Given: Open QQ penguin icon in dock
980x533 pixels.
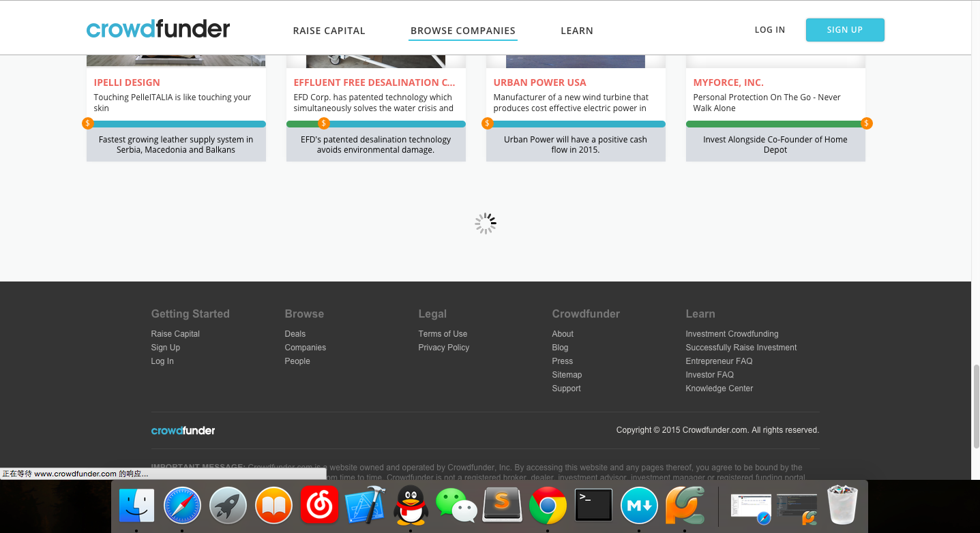Looking at the screenshot, I should pos(411,505).
